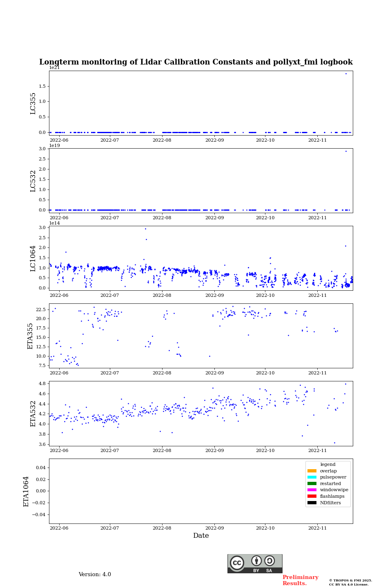Click the word legend heading in legend box
Screen dimensions: 392x588
point(327,465)
